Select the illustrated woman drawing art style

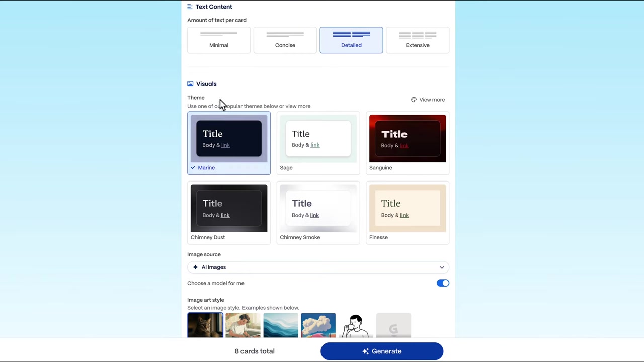coord(243,325)
